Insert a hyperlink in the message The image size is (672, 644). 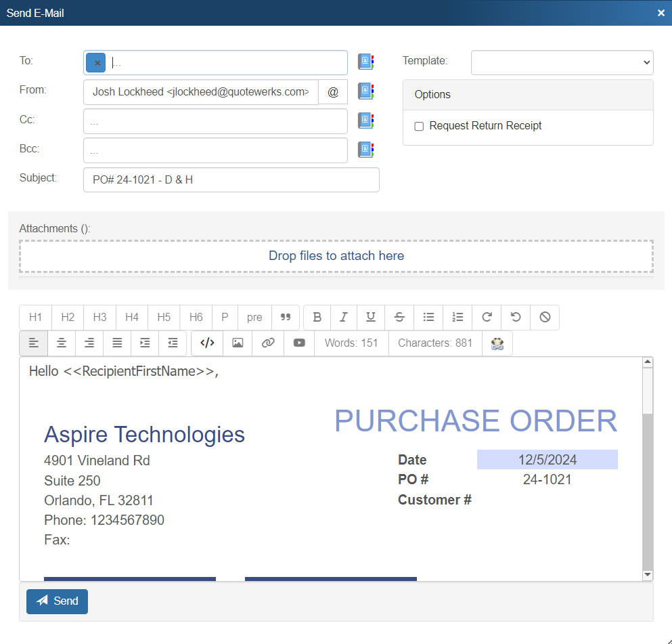pos(268,343)
